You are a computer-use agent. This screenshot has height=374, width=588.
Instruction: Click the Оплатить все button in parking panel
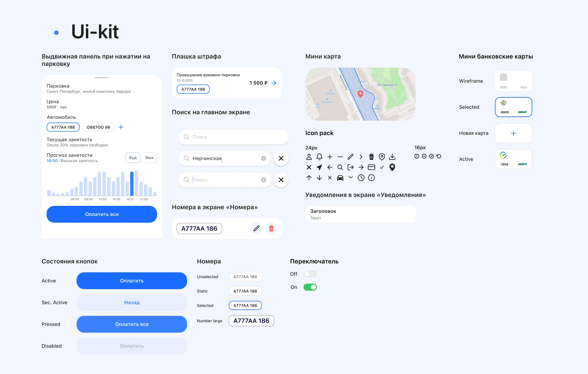(x=102, y=214)
